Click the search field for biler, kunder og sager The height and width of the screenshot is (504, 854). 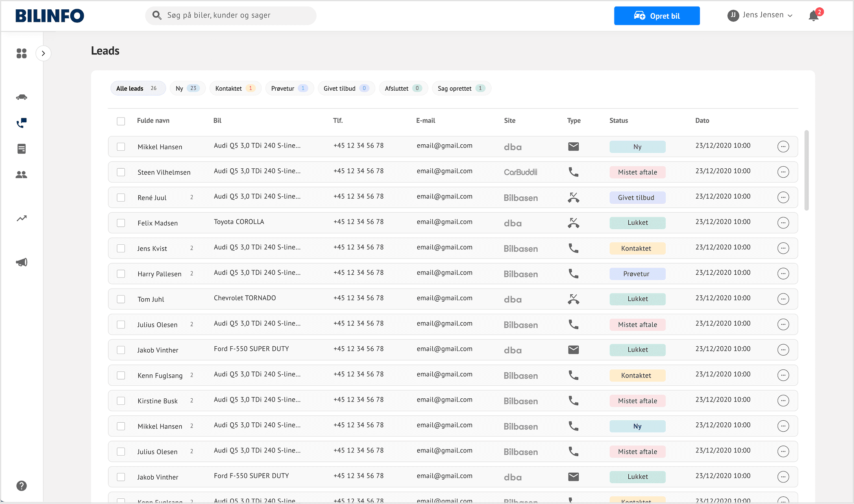(x=231, y=15)
